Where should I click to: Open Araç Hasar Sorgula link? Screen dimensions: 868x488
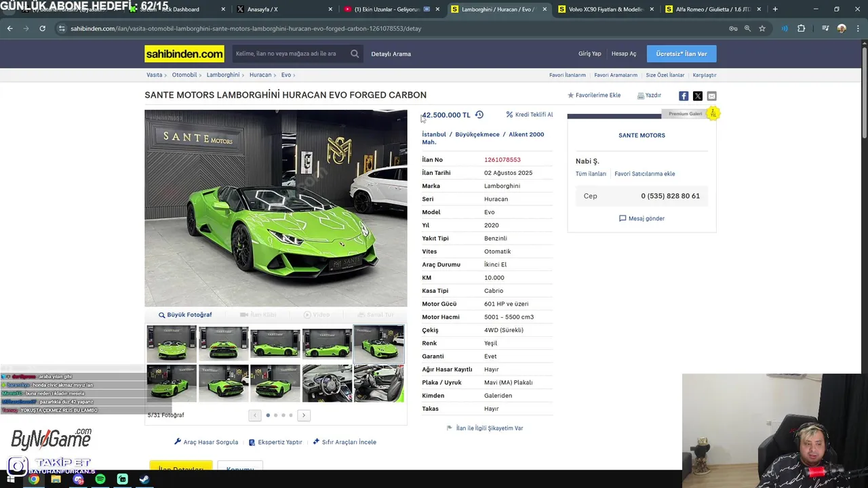[x=206, y=442]
